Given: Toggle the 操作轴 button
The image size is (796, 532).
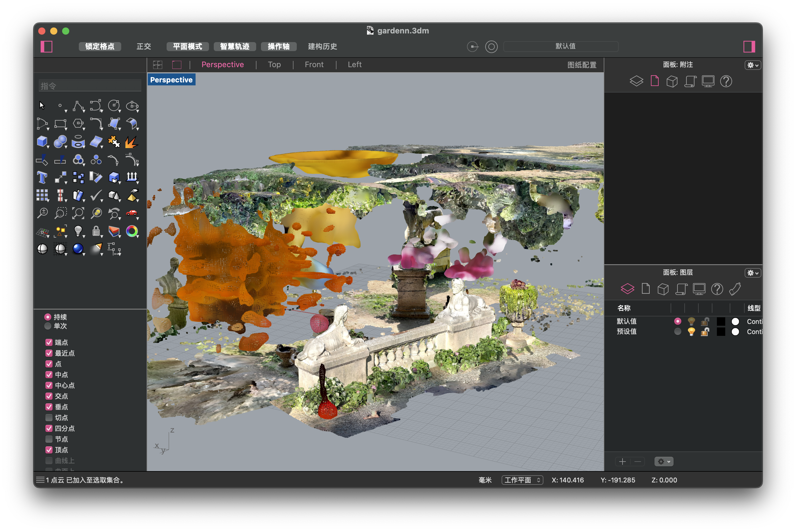Looking at the screenshot, I should 279,47.
